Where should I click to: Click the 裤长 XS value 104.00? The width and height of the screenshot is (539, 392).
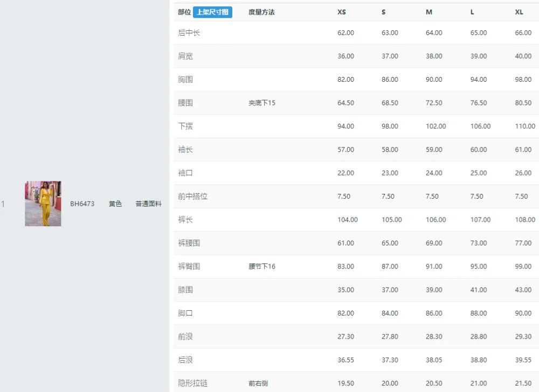[x=348, y=220]
